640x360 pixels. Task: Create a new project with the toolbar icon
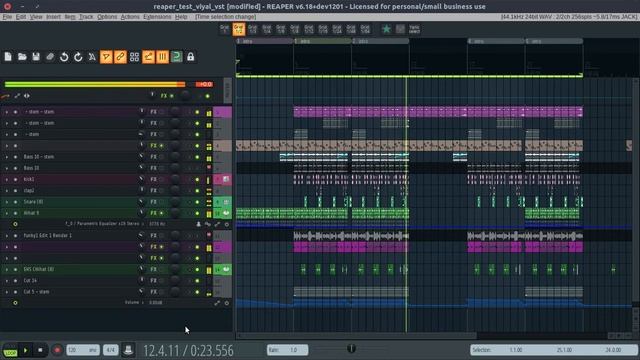coord(8,57)
